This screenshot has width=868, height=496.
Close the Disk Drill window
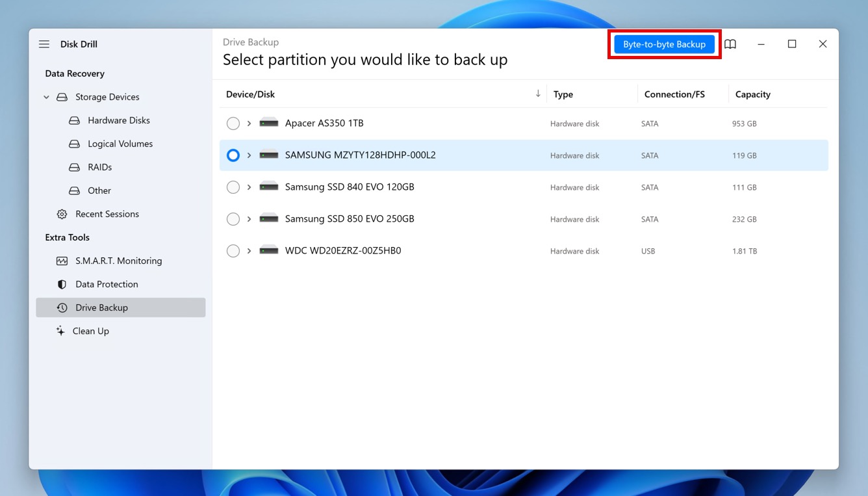click(x=823, y=44)
